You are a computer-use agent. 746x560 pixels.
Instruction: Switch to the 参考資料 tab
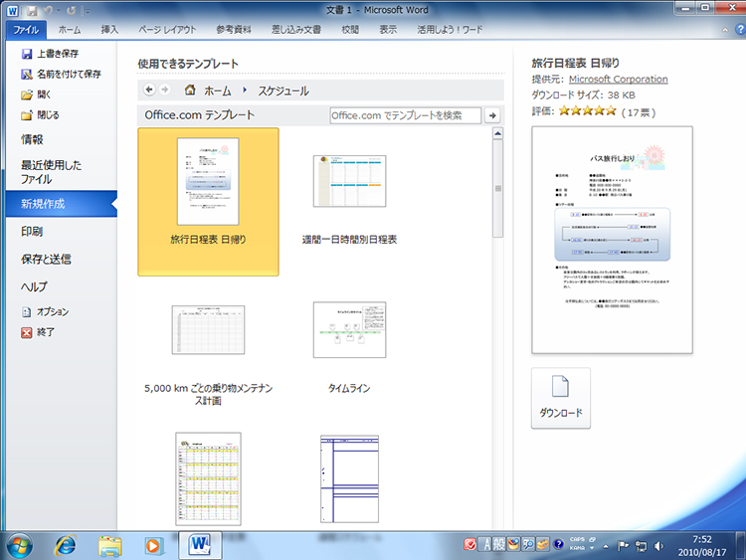234,30
